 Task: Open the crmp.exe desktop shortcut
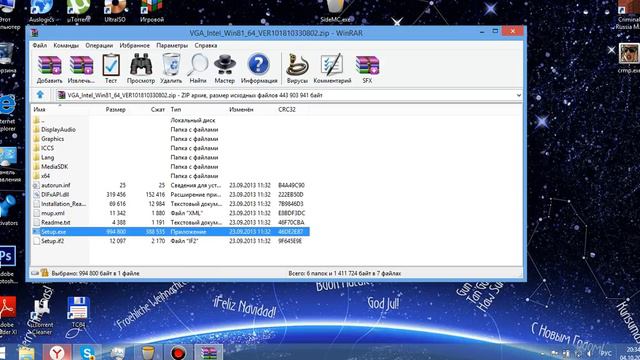[629, 58]
